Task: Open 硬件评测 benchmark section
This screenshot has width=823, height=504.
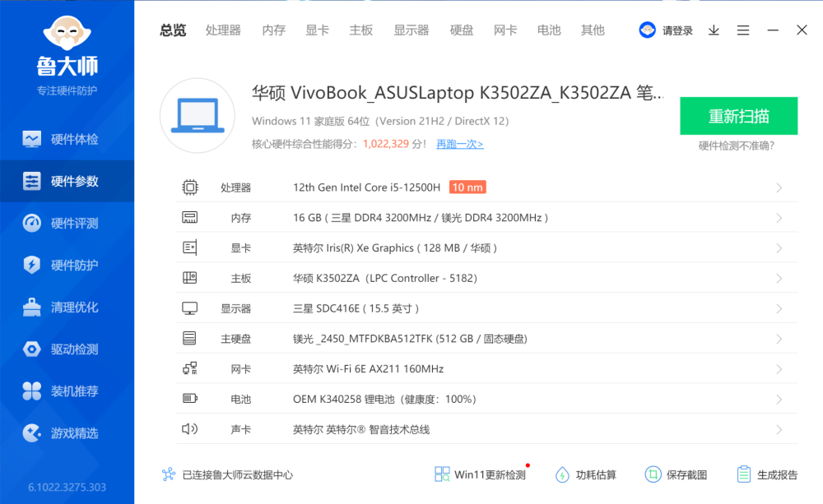Action: click(x=67, y=223)
